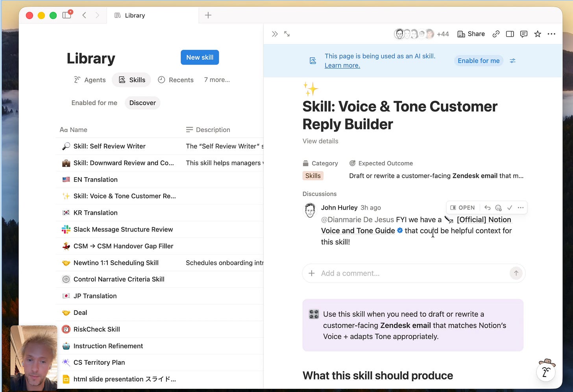Open Control Narrative Criteria Skill
The width and height of the screenshot is (573, 392).
click(x=119, y=279)
